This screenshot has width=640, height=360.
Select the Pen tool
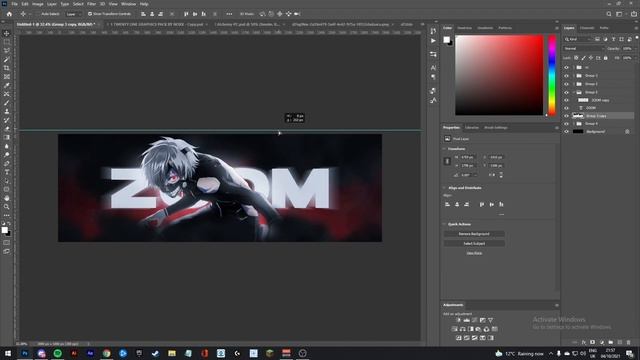7,163
